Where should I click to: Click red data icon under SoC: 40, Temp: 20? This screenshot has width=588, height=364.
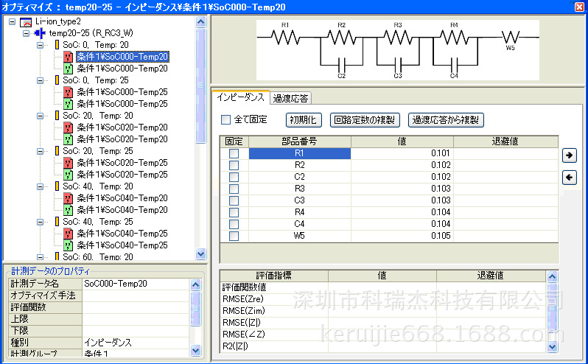(68, 198)
